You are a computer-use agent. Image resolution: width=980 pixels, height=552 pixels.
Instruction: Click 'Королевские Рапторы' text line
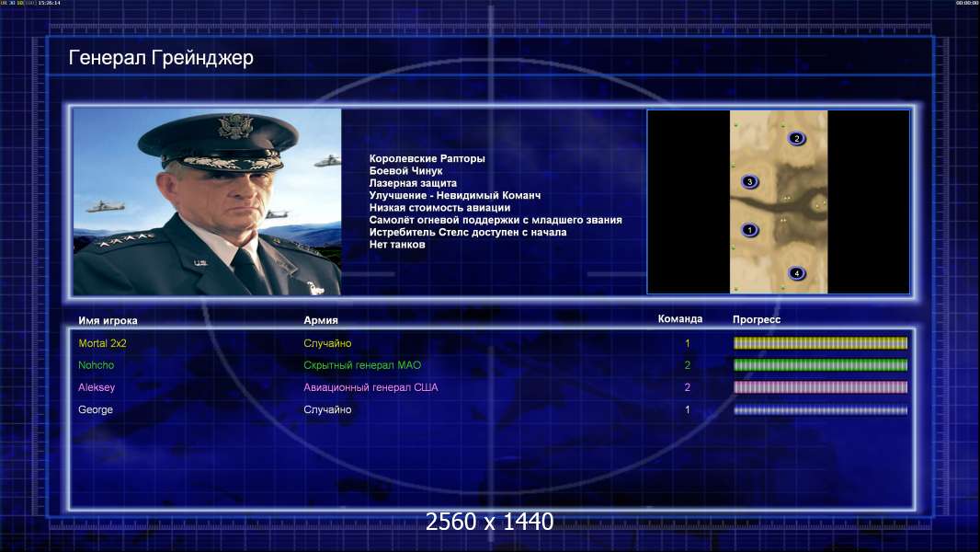click(427, 159)
